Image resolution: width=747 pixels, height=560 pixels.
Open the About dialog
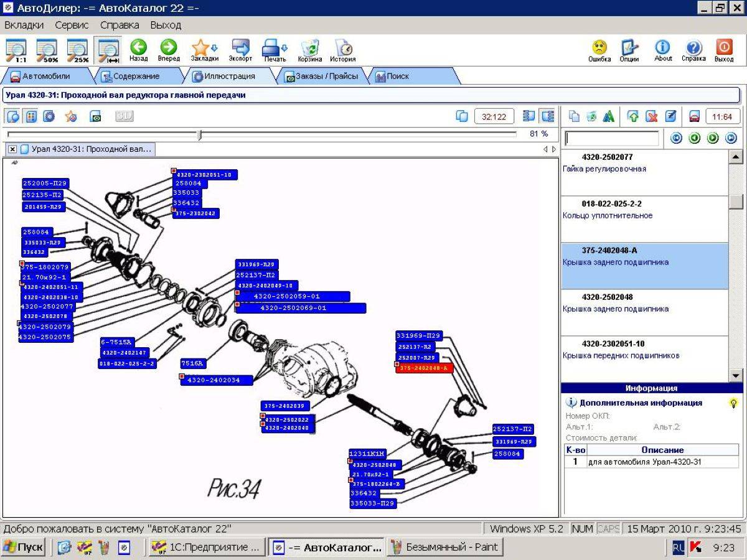[x=663, y=50]
